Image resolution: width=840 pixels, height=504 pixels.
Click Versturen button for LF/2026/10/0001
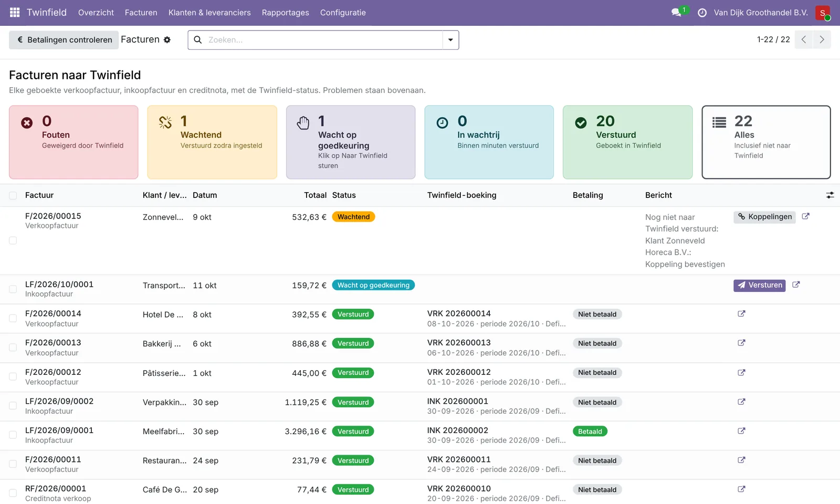pyautogui.click(x=760, y=285)
